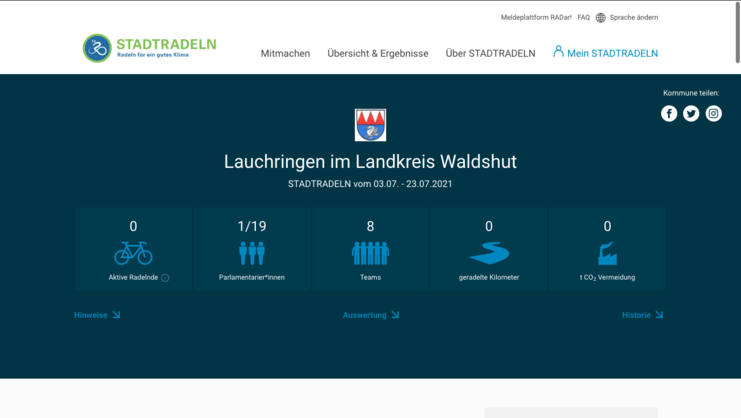Open Übersicht & Ergebnisse menu

[377, 53]
